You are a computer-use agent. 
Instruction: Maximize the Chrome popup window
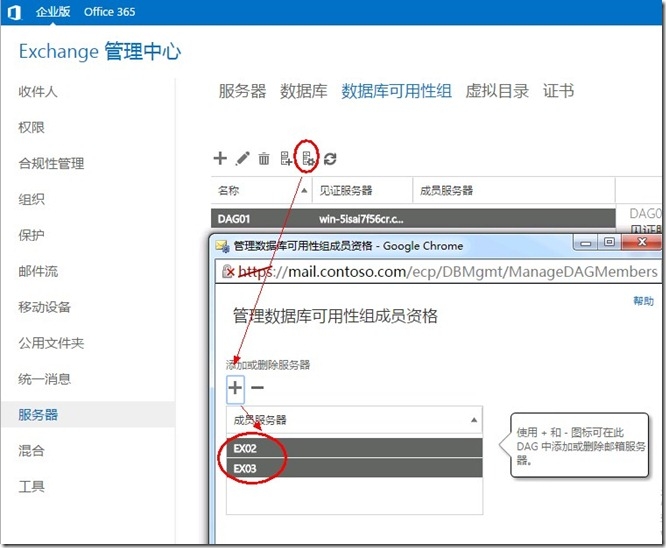[609, 242]
